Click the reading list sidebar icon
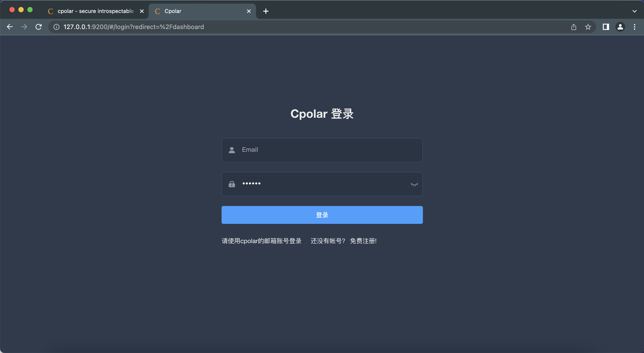This screenshot has height=353, width=644. coord(606,27)
